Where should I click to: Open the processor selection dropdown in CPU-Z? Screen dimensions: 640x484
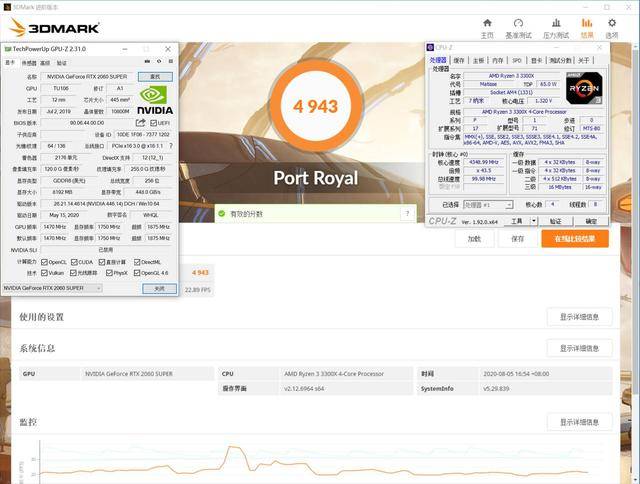click(488, 204)
